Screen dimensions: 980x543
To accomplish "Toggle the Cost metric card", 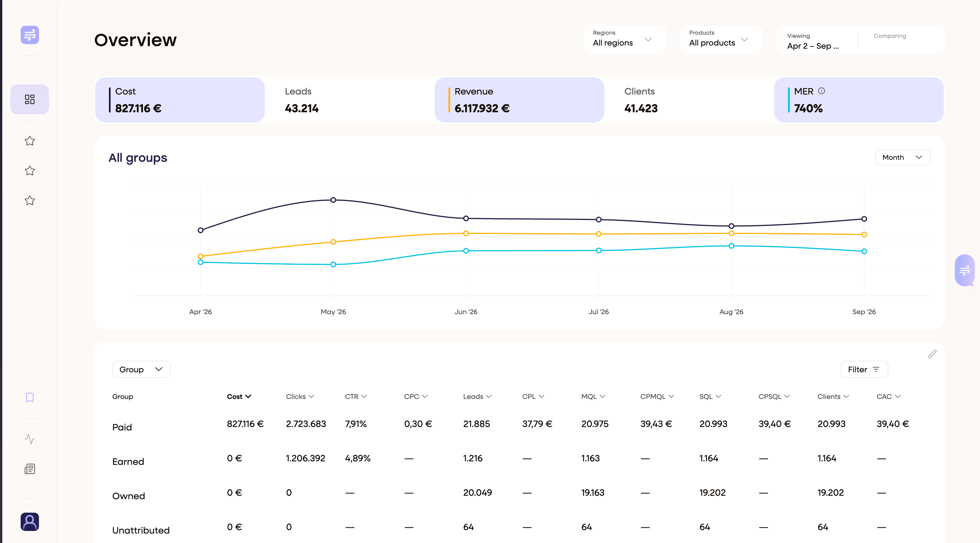I will [x=180, y=100].
